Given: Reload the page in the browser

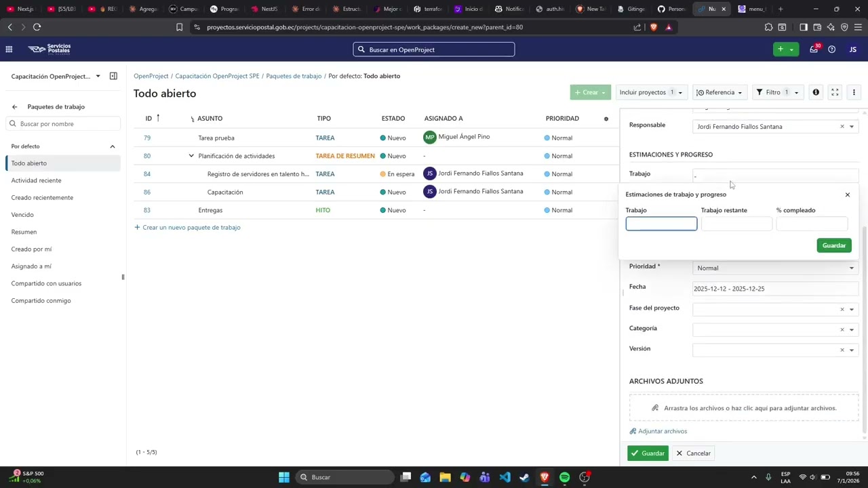Looking at the screenshot, I should 37,27.
